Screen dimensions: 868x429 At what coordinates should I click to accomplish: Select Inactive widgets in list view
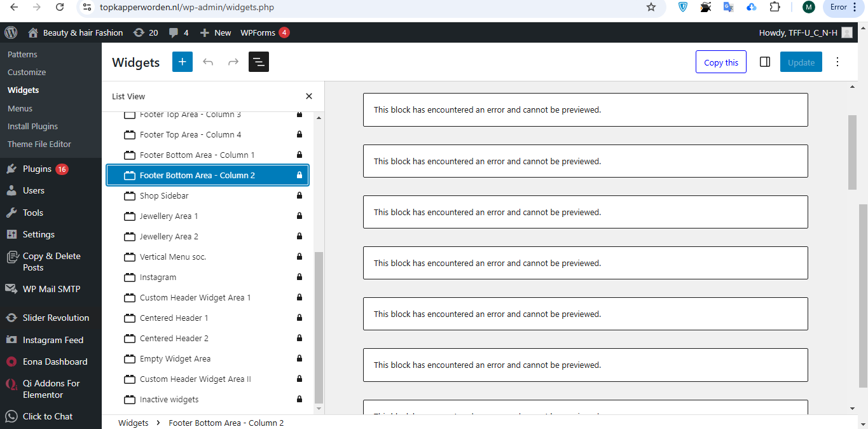coord(208,399)
